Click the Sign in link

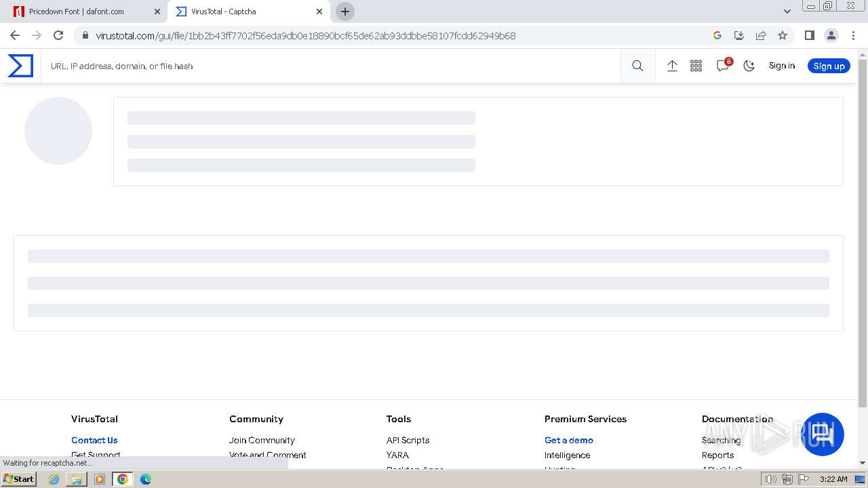tap(781, 66)
